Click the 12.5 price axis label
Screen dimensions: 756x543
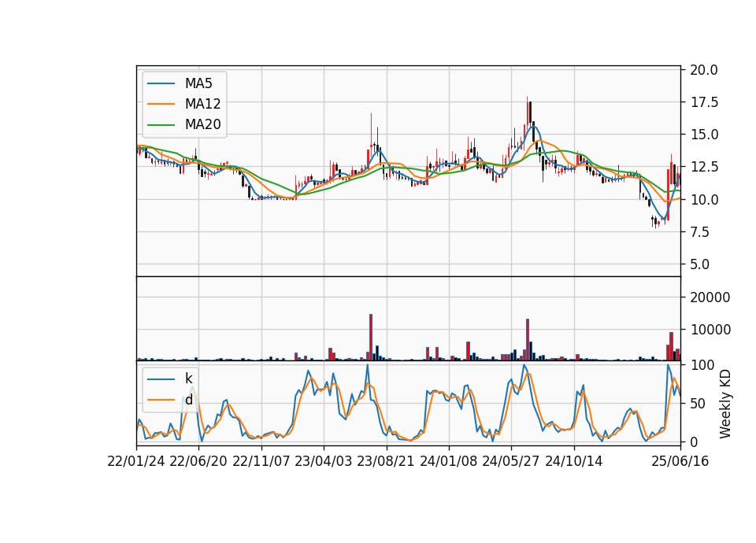(704, 167)
